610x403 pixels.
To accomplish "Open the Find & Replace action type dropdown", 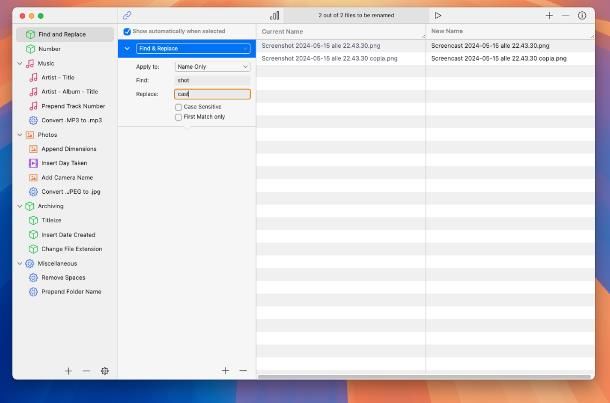I will pos(193,49).
